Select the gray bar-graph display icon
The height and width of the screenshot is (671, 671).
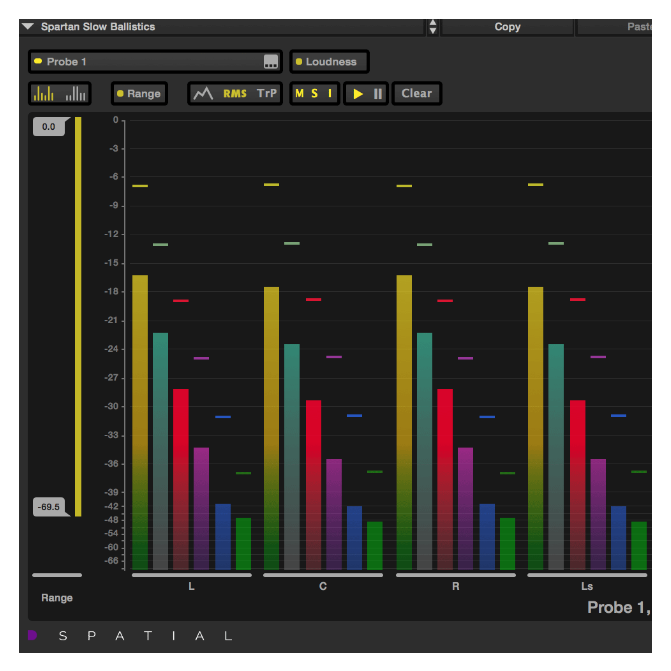(76, 94)
